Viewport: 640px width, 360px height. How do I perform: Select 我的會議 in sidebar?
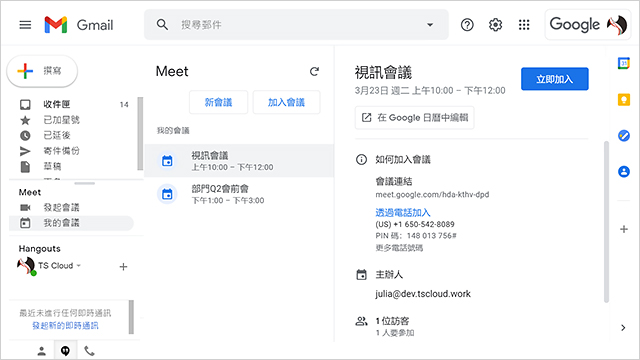point(71,223)
